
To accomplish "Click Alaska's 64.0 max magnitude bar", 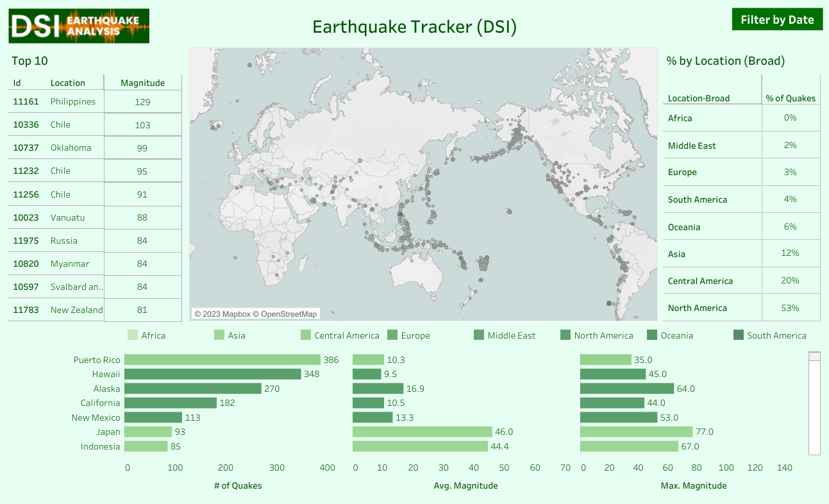I will 626,389.
